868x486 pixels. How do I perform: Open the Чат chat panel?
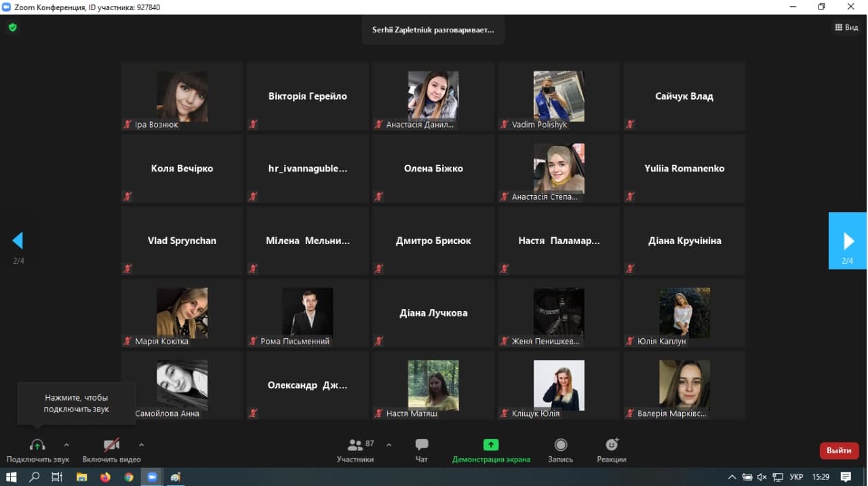coord(422,445)
